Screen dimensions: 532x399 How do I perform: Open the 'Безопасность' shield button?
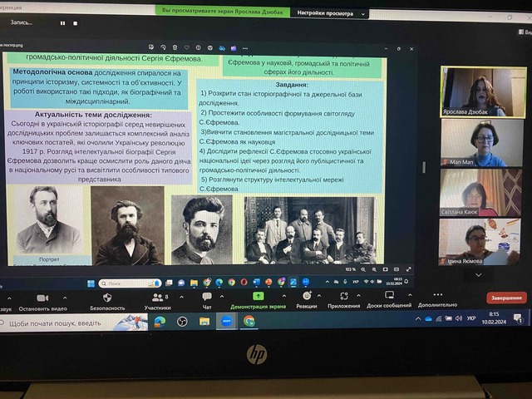point(107,302)
